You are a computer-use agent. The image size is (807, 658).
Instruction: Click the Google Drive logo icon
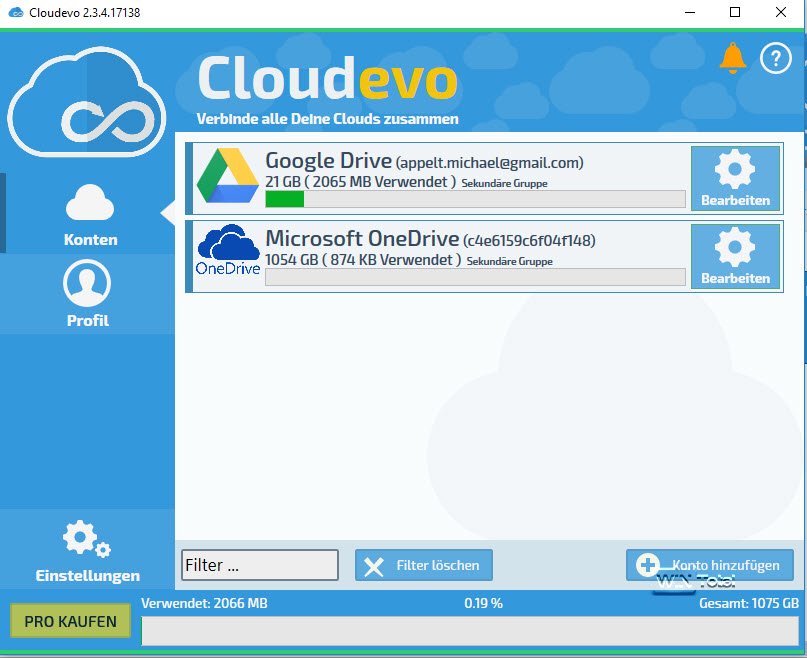227,176
